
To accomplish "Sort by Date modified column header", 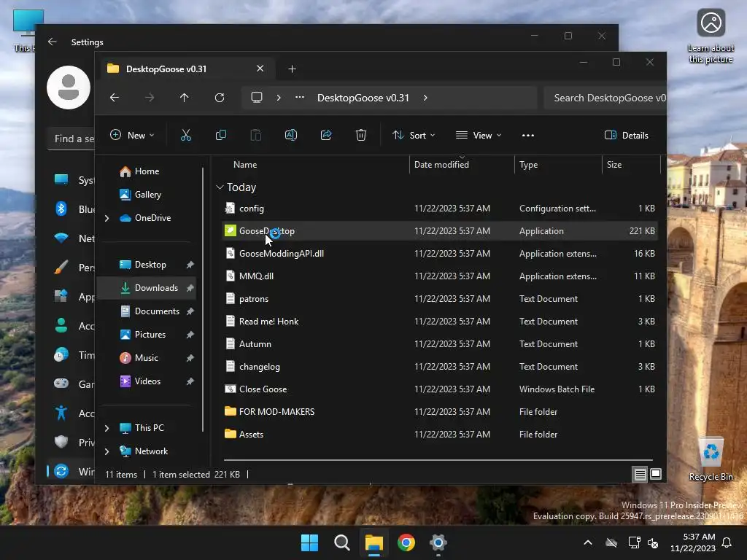I will 441,164.
